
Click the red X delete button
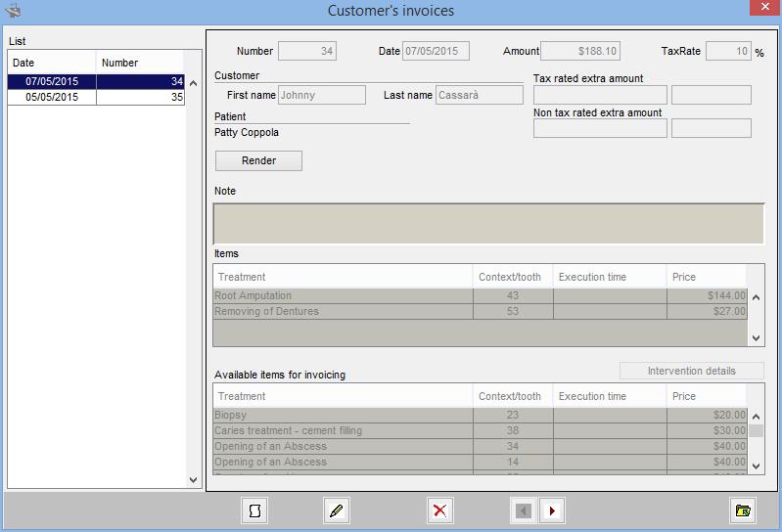pos(440,510)
